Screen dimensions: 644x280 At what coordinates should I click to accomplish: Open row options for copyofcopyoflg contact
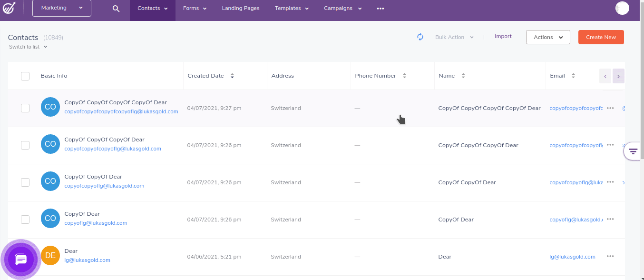(610, 182)
